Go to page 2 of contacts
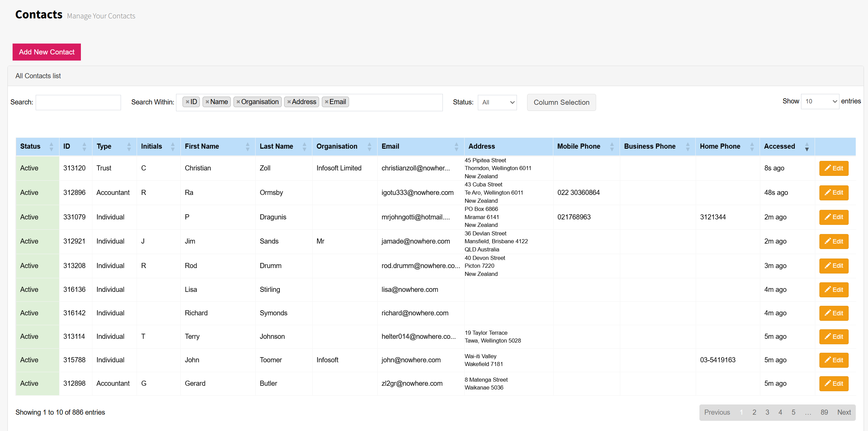This screenshot has height=431, width=868. 754,412
